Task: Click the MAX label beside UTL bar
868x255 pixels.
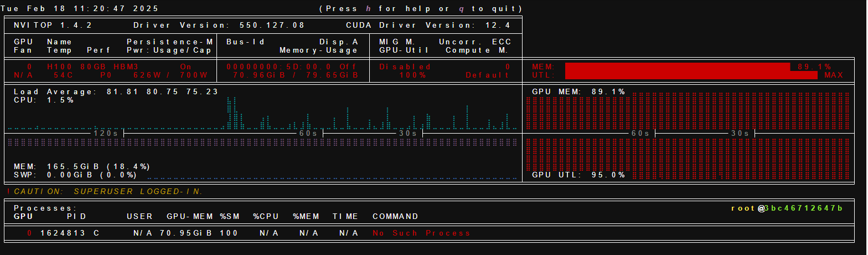Action: [834, 75]
